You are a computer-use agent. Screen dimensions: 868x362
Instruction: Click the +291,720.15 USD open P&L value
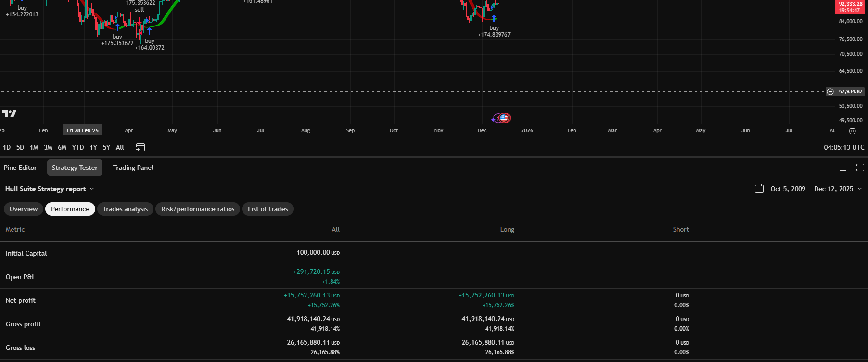point(316,272)
